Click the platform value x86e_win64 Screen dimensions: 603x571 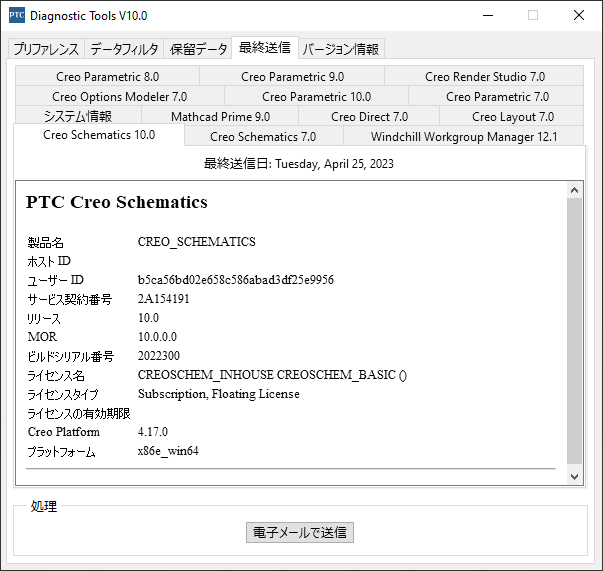pyautogui.click(x=168, y=451)
